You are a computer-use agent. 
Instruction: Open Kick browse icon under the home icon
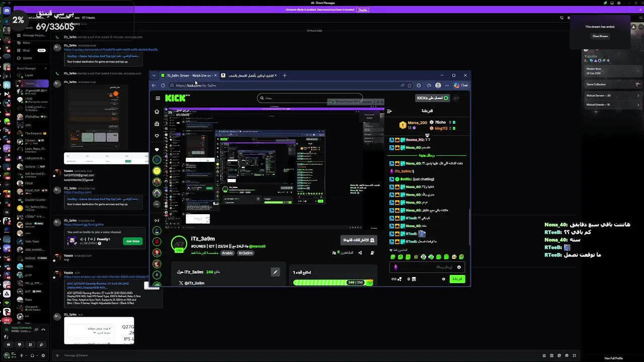click(x=157, y=124)
